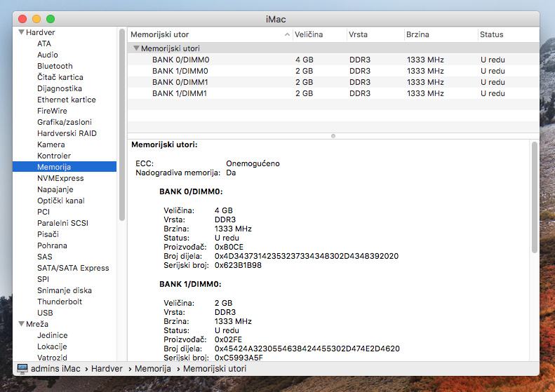This screenshot has width=555, height=392.
Task: Collapse the Hardver section in sidebar
Action: pyautogui.click(x=21, y=32)
